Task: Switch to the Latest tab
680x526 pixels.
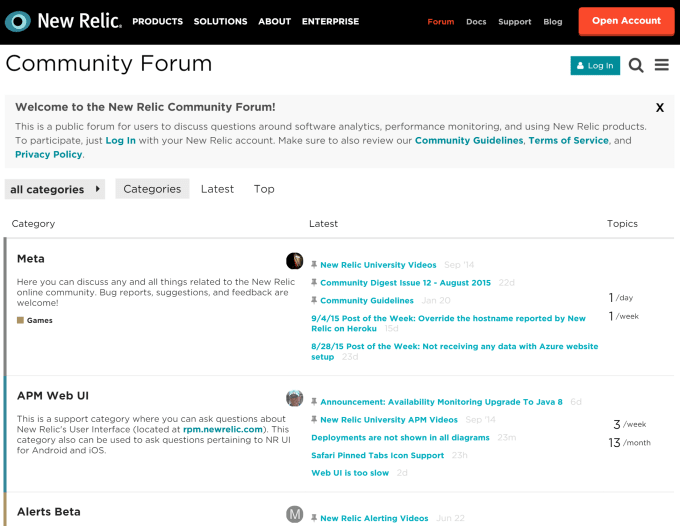Action: (x=217, y=189)
